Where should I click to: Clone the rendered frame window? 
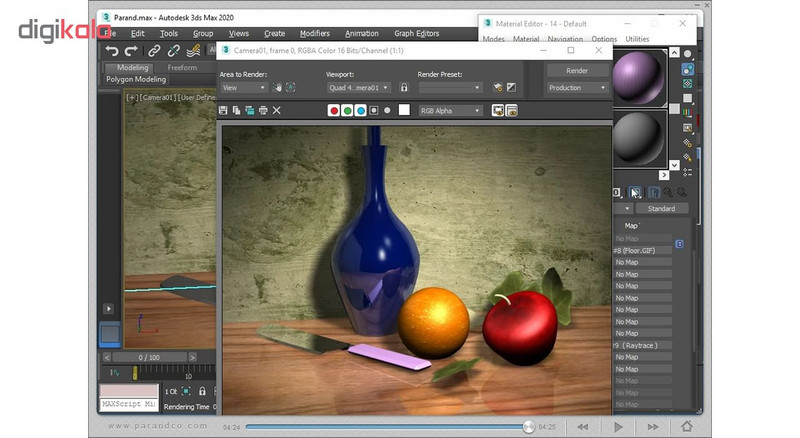[x=249, y=110]
